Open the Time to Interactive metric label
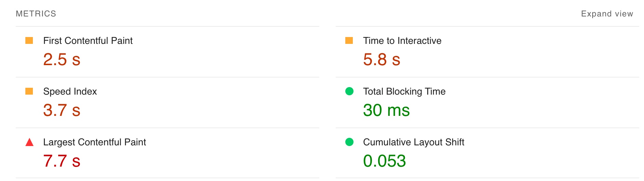Viewport: 644px width, 181px height. 402,41
